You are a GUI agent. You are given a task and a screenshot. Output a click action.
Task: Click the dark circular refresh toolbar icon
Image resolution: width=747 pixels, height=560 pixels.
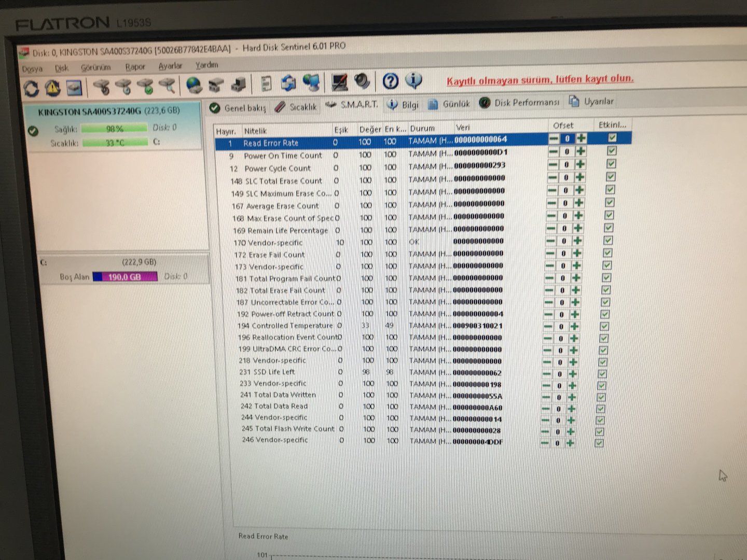coord(32,89)
